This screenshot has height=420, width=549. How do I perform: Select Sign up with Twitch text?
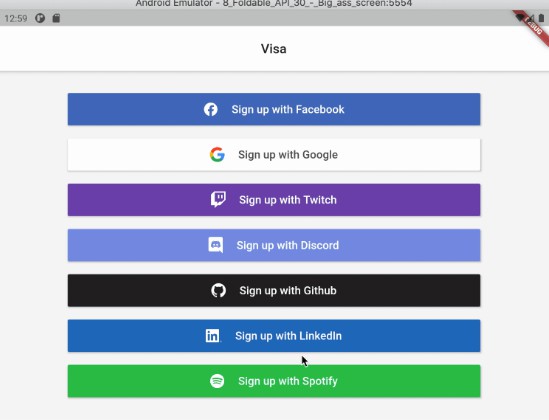288,200
